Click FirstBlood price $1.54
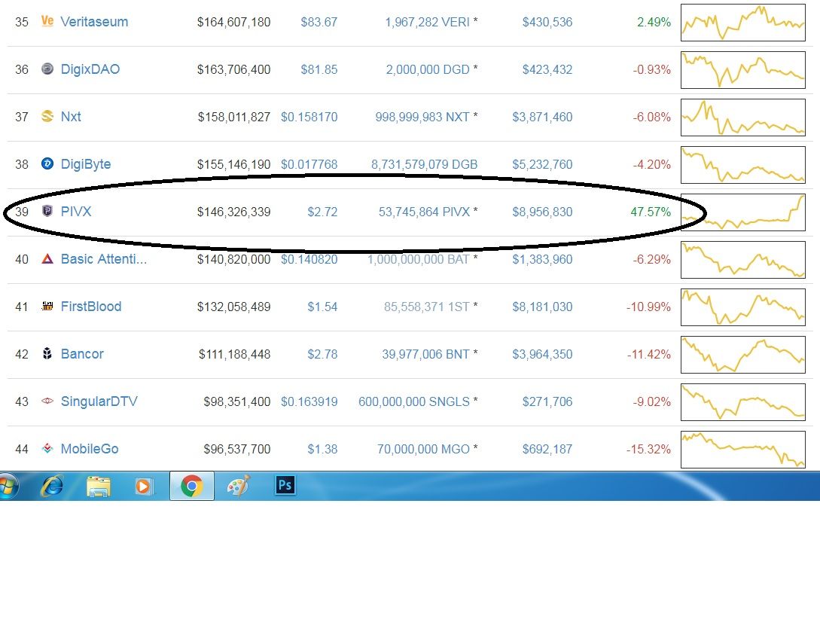 click(322, 307)
